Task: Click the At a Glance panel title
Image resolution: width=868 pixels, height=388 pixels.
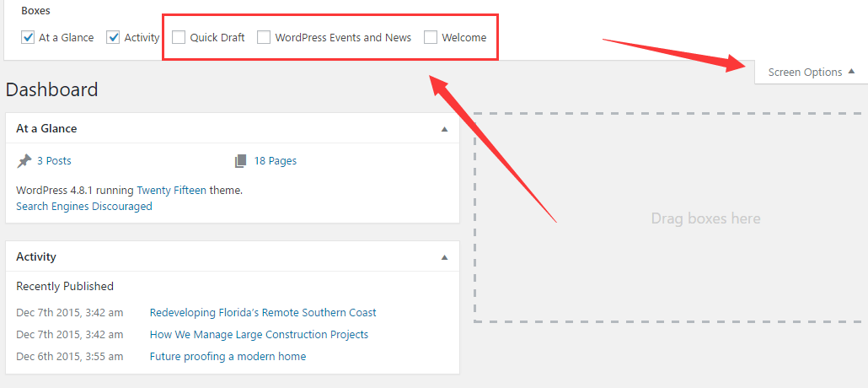Action: [46, 128]
